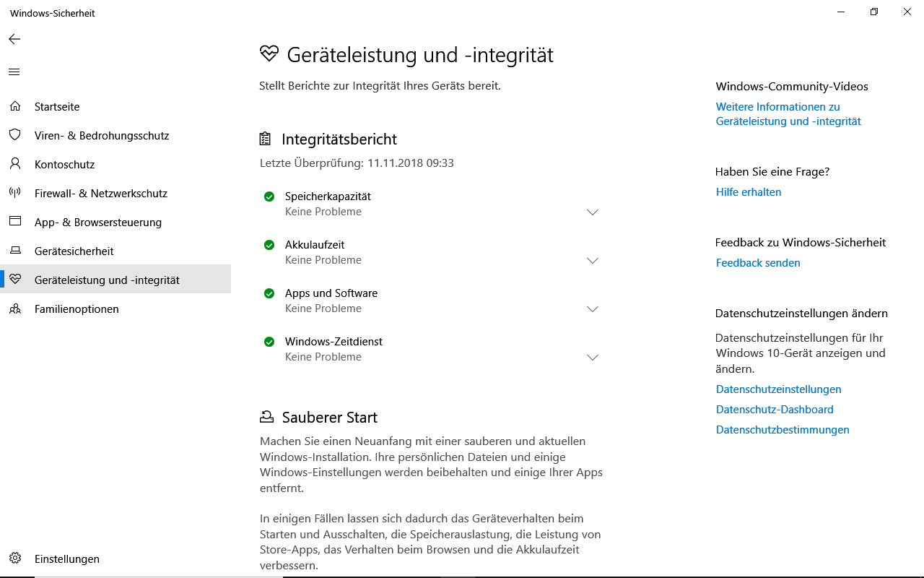This screenshot has width=924, height=578.
Task: Select Familienoptionen in the sidebar
Action: 115,309
